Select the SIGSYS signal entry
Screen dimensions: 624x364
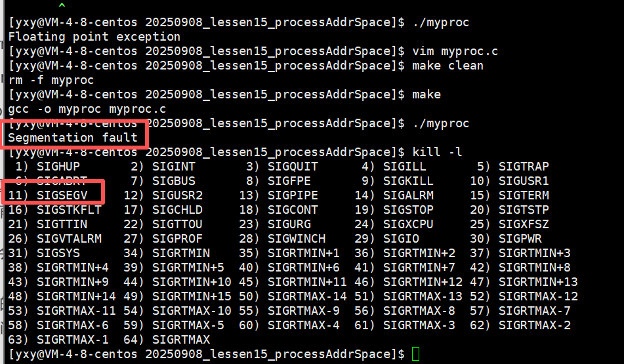[44, 253]
